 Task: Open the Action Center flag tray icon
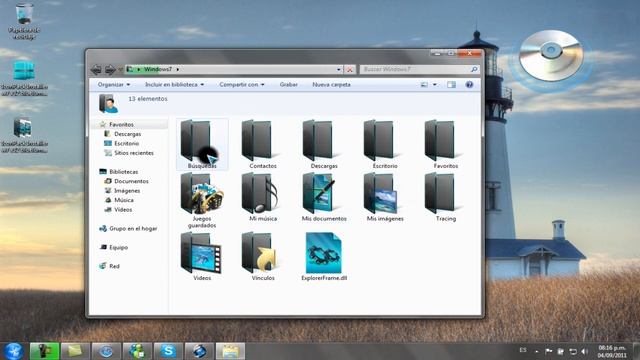(549, 351)
